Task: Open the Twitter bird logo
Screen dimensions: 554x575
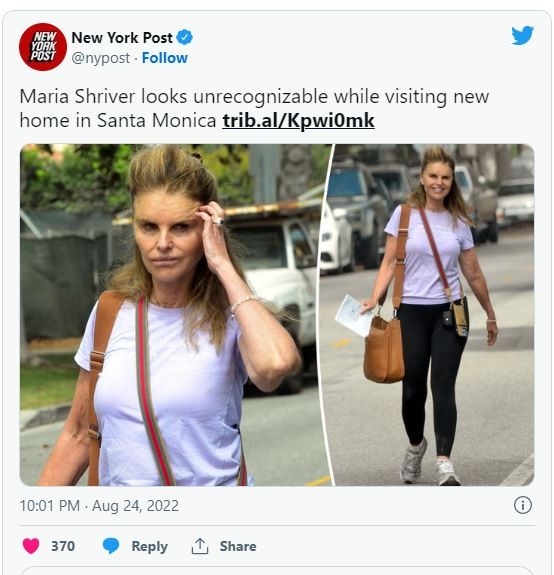Action: [x=522, y=35]
